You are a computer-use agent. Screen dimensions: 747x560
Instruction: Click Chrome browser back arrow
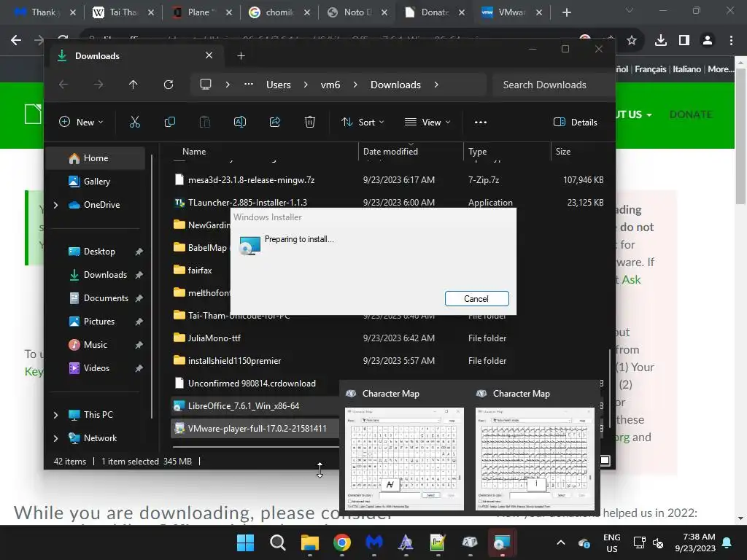click(x=16, y=41)
